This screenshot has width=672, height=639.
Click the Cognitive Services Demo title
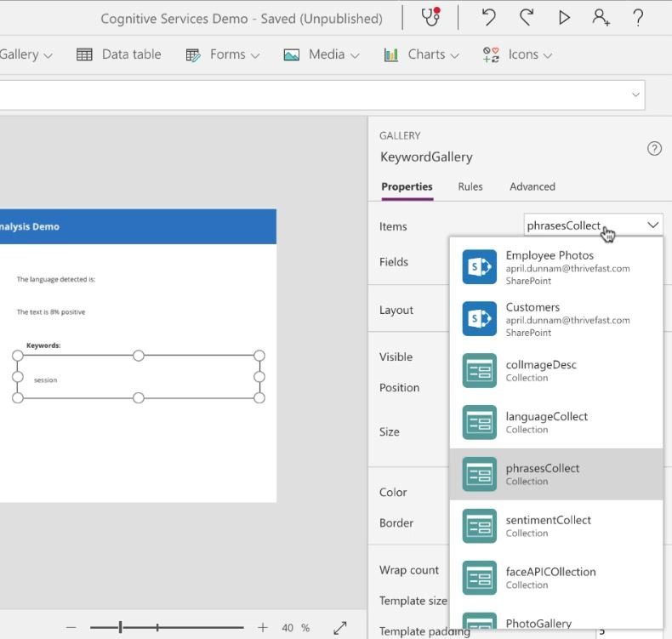tap(174, 20)
